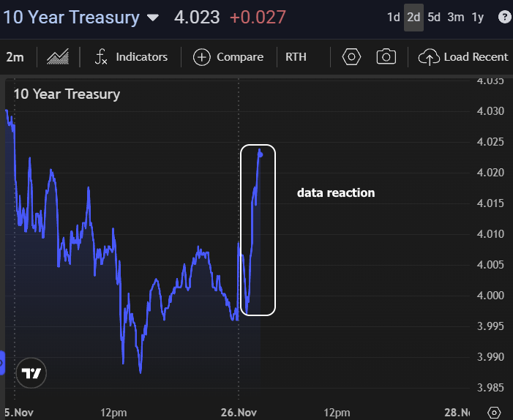Open the 2m interval dropdown
Image resolution: width=513 pixels, height=420 pixels.
coord(14,57)
